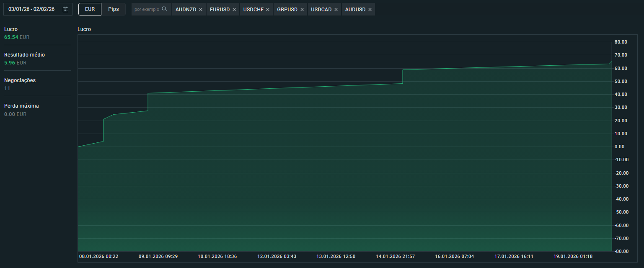This screenshot has height=268, width=644.
Task: Dismiss the USDCHF filter tag
Action: click(x=268, y=9)
